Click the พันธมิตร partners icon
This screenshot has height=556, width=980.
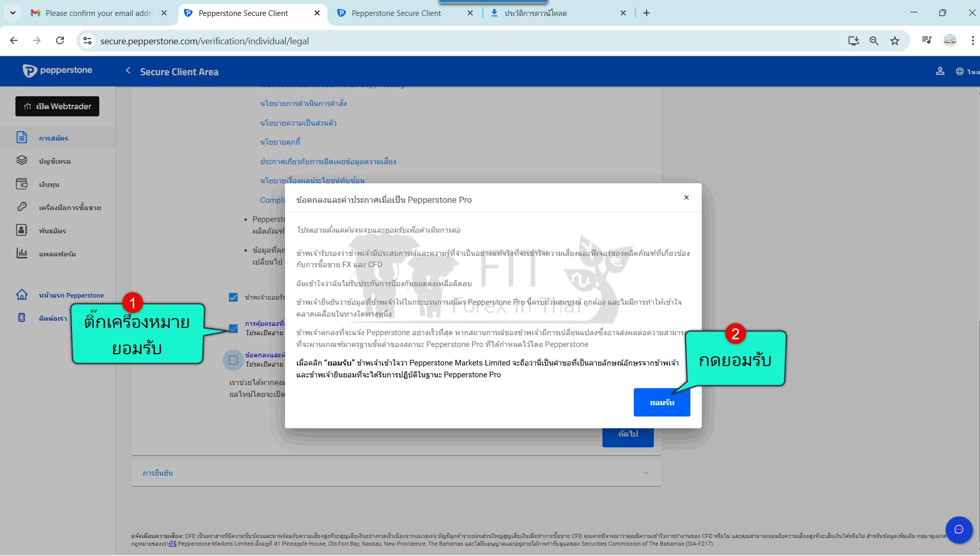(22, 230)
